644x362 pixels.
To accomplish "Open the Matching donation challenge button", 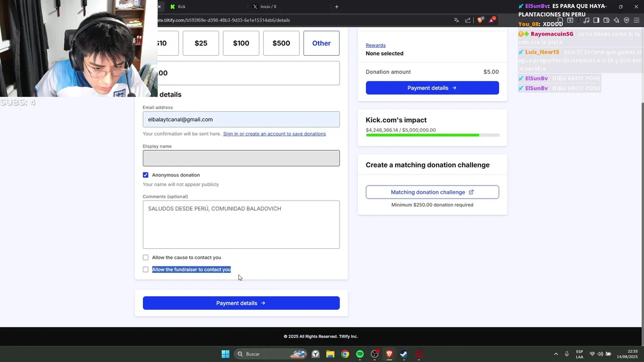I will tap(432, 192).
